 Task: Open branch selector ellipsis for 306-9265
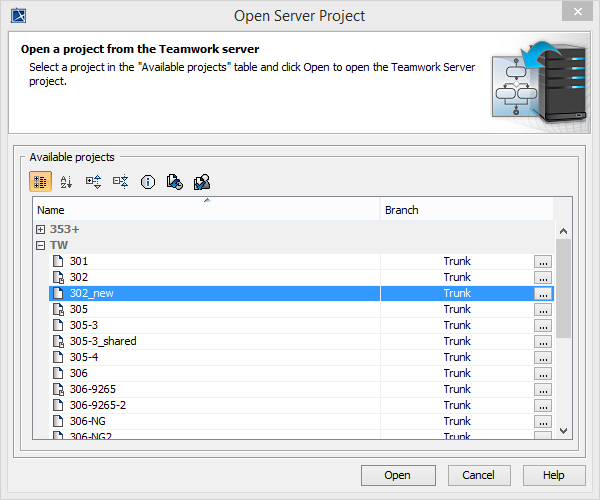pyautogui.click(x=543, y=390)
